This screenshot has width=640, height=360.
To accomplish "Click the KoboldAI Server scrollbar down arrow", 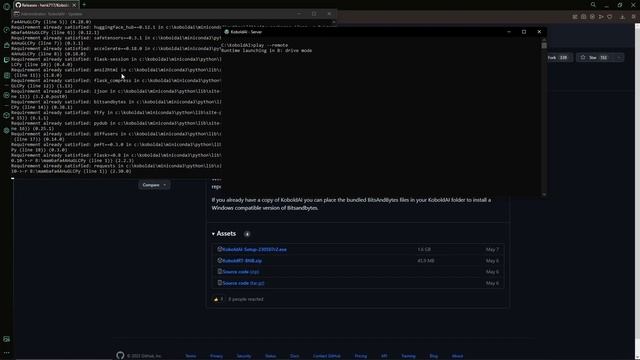I will [x=544, y=194].
